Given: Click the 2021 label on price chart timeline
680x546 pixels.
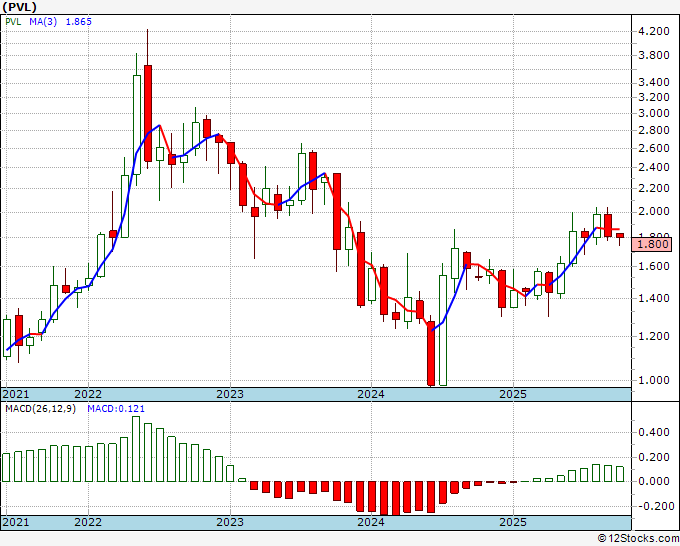Looking at the screenshot, I should 16,394.
